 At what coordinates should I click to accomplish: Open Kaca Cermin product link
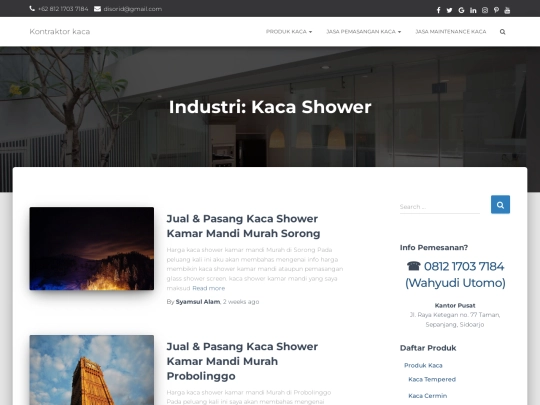point(427,396)
